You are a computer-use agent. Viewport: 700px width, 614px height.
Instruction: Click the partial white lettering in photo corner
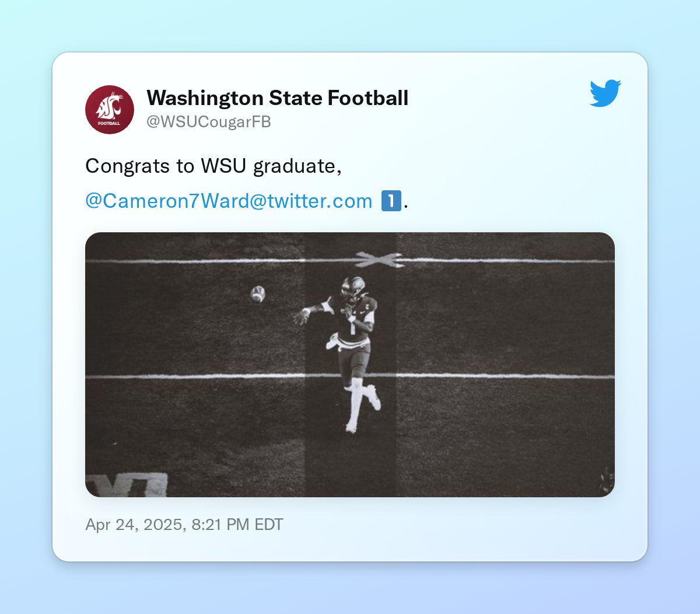tap(127, 484)
